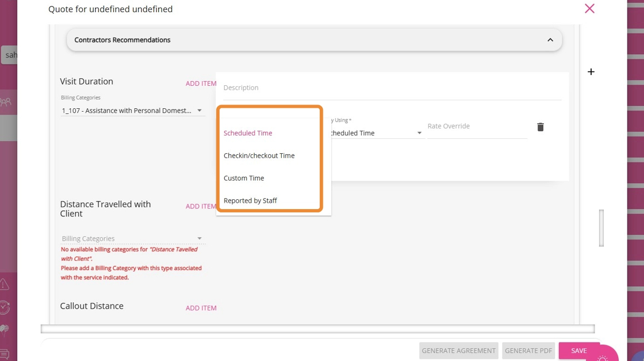Pick Custom Time from the dropdown list

244,178
